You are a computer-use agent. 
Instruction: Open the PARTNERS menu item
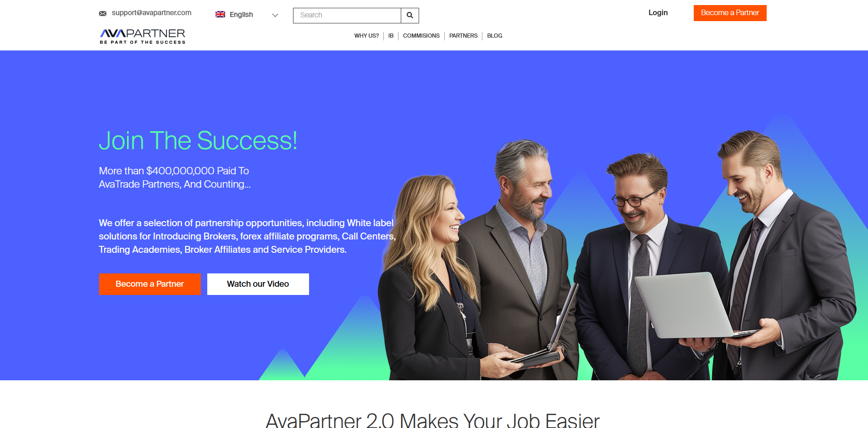[x=463, y=36]
